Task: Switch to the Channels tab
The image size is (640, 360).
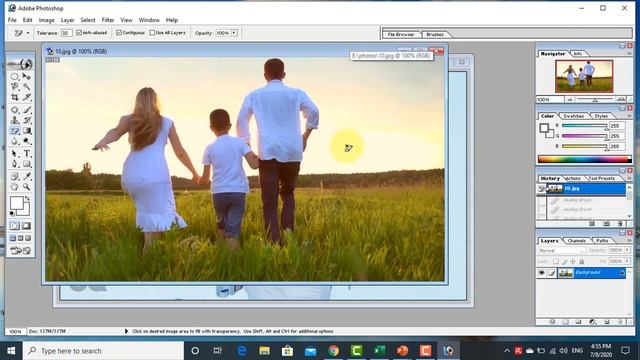Action: click(576, 241)
